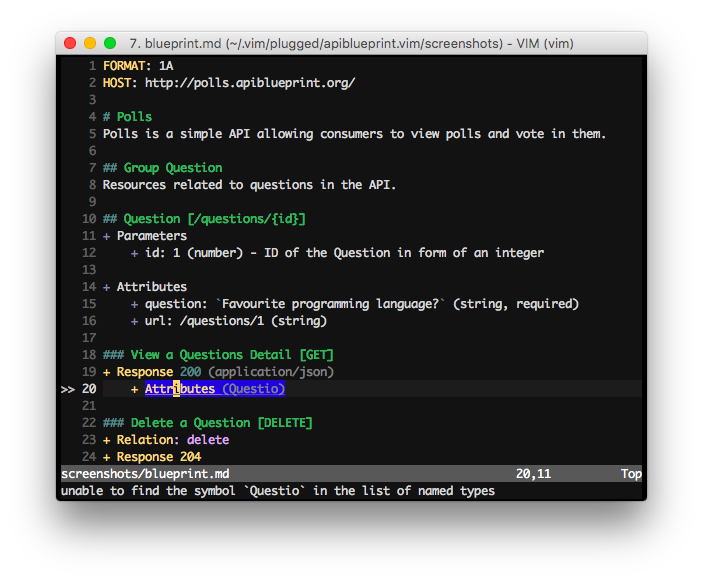Click 'Favourite programming language?' string
Viewport: 703px width, 581px height.
pos(330,304)
